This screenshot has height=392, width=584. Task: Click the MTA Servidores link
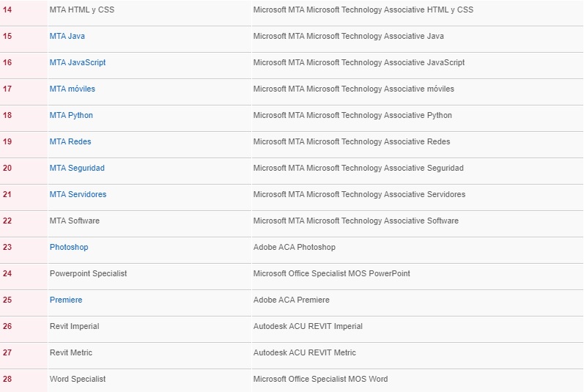coord(78,194)
